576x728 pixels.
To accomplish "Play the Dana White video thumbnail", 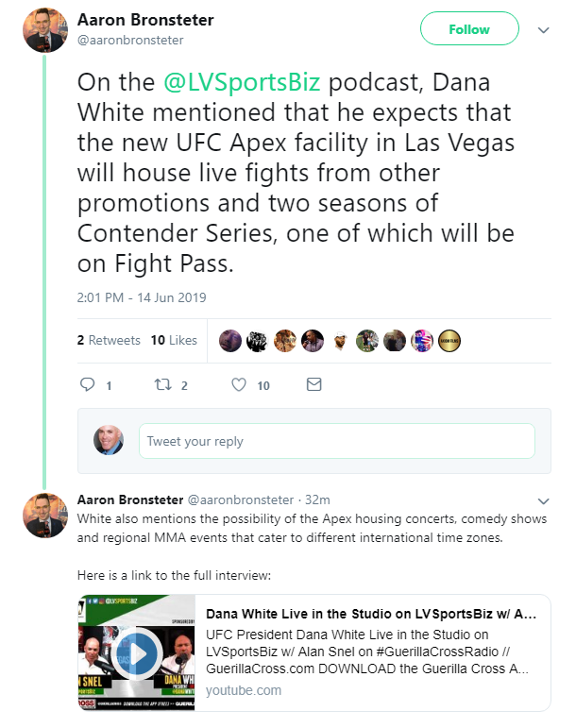I will click(x=137, y=652).
